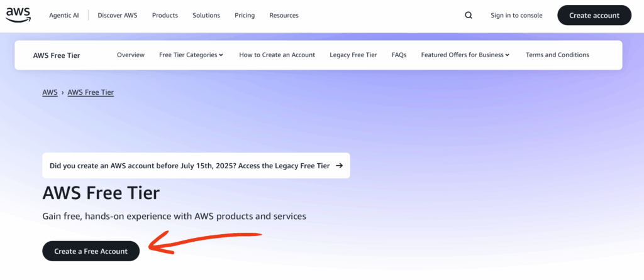This screenshot has height=280, width=644.
Task: Switch to the Overview tab
Action: (x=131, y=55)
